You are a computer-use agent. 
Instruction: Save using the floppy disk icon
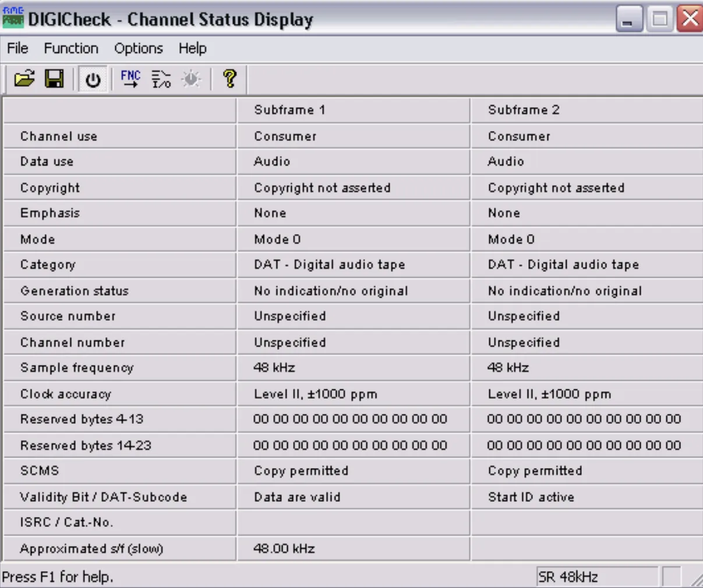pyautogui.click(x=54, y=79)
